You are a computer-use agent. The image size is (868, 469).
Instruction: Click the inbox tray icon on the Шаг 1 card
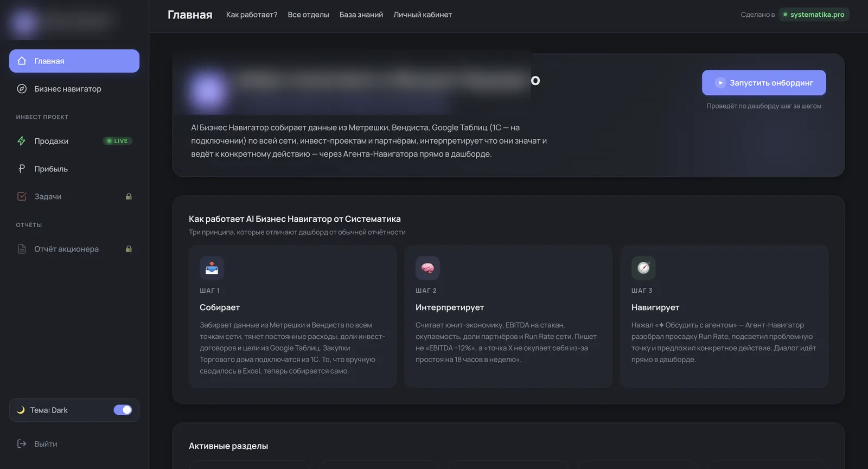coord(212,268)
